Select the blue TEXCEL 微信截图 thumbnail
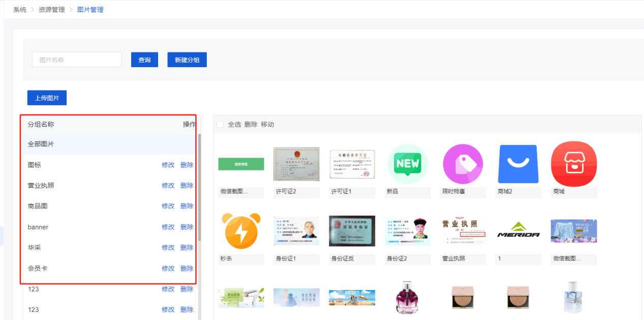The width and height of the screenshot is (644, 320). pos(574,230)
